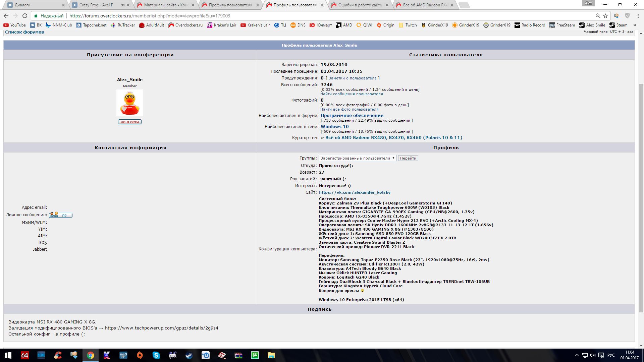Show hidden system tray icons
The image size is (644, 362).
pyautogui.click(x=577, y=355)
